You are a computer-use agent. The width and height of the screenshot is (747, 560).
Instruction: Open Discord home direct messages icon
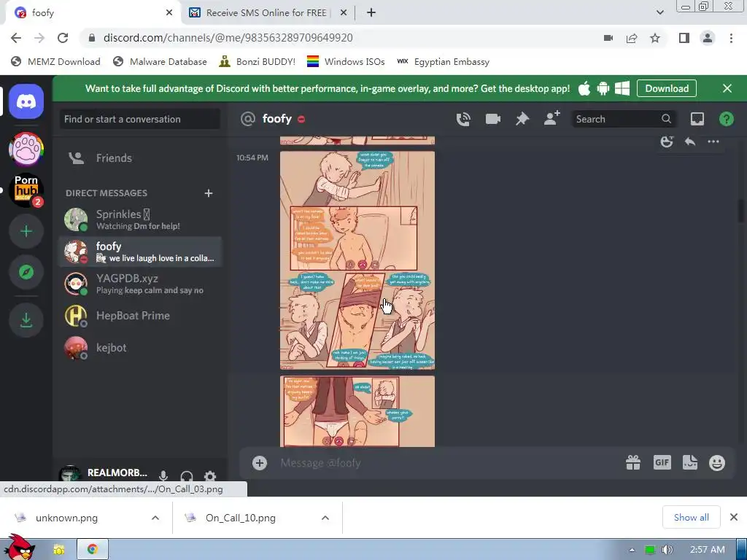(26, 101)
